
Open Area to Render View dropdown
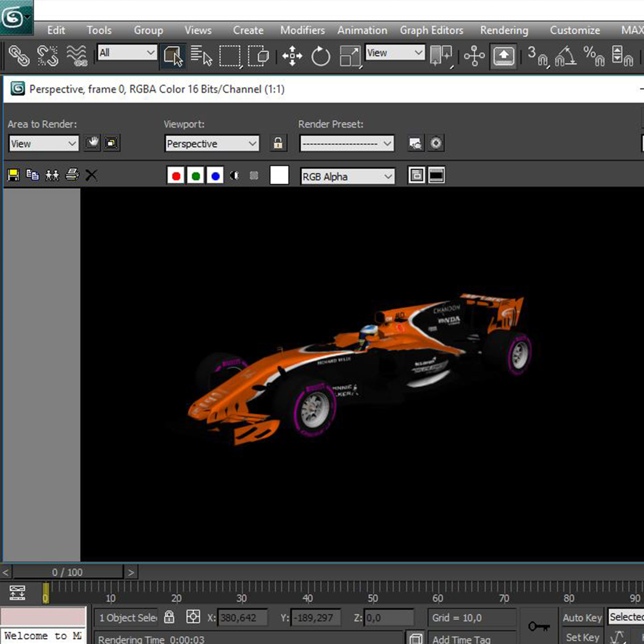tap(44, 143)
